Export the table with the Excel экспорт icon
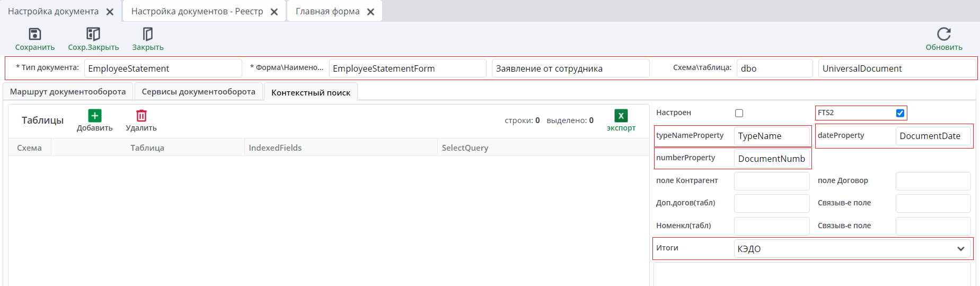This screenshot has height=286, width=980. point(621,116)
